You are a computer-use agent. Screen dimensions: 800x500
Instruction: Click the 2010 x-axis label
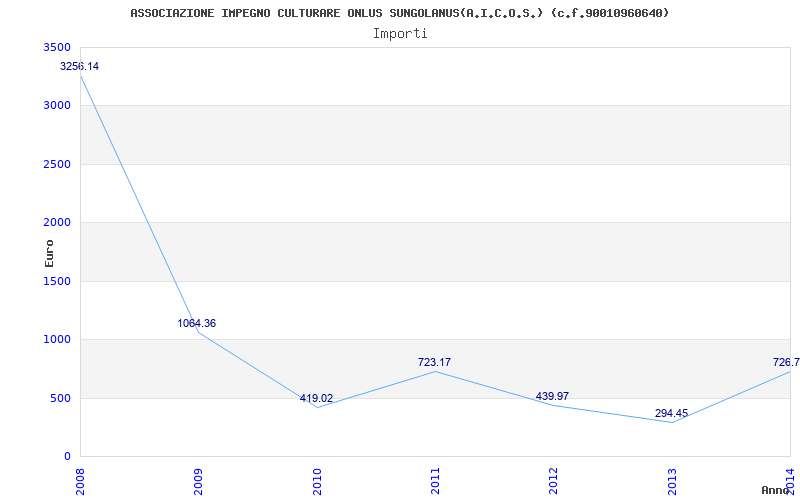(316, 481)
